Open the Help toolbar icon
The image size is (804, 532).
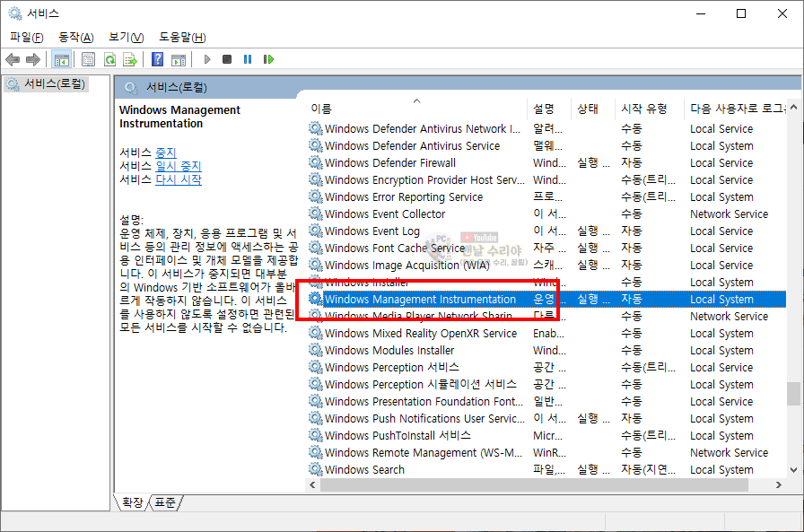tap(157, 59)
